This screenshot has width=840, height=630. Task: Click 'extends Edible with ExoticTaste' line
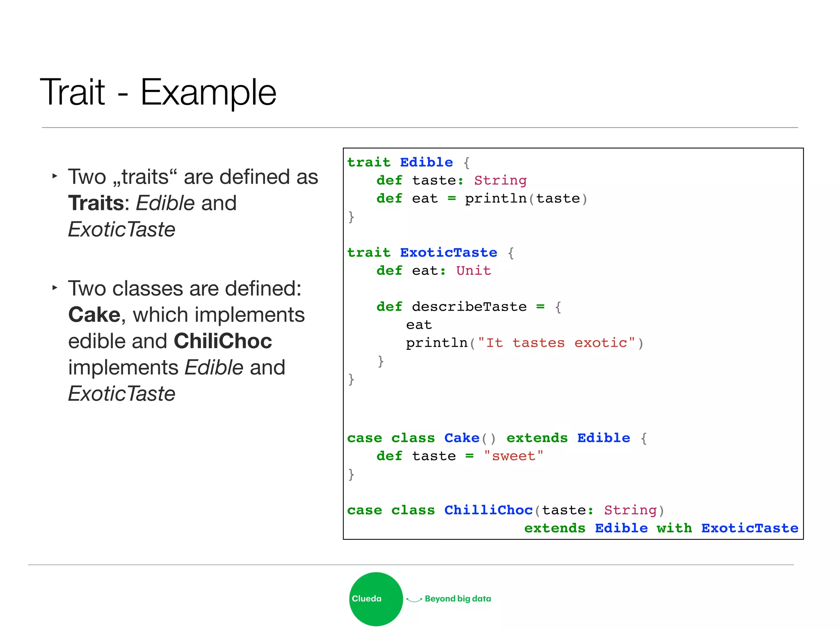661,528
